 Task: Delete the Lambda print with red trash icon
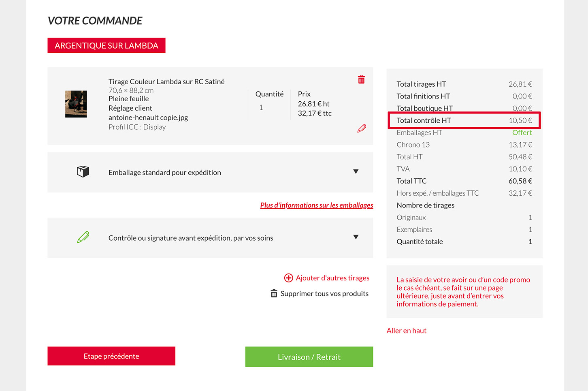tap(361, 79)
